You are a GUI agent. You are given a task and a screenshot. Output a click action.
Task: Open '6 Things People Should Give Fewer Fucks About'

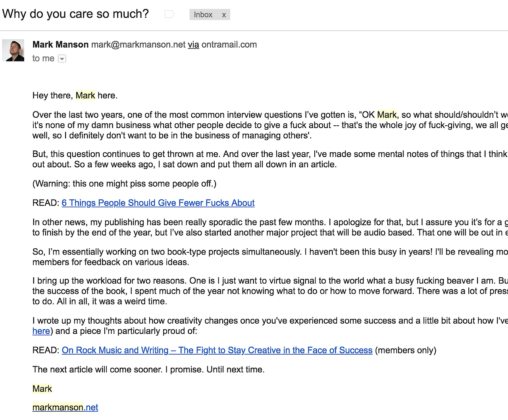click(x=158, y=203)
